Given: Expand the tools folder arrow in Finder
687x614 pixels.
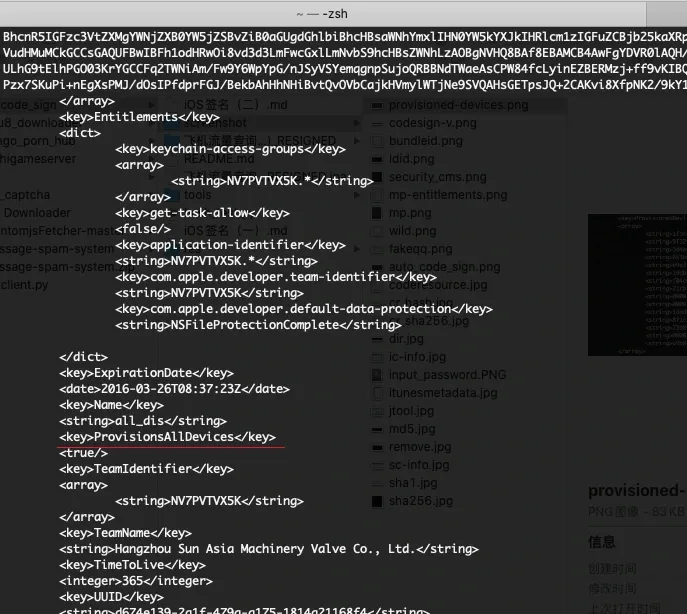Looking at the screenshot, I should coord(357,195).
